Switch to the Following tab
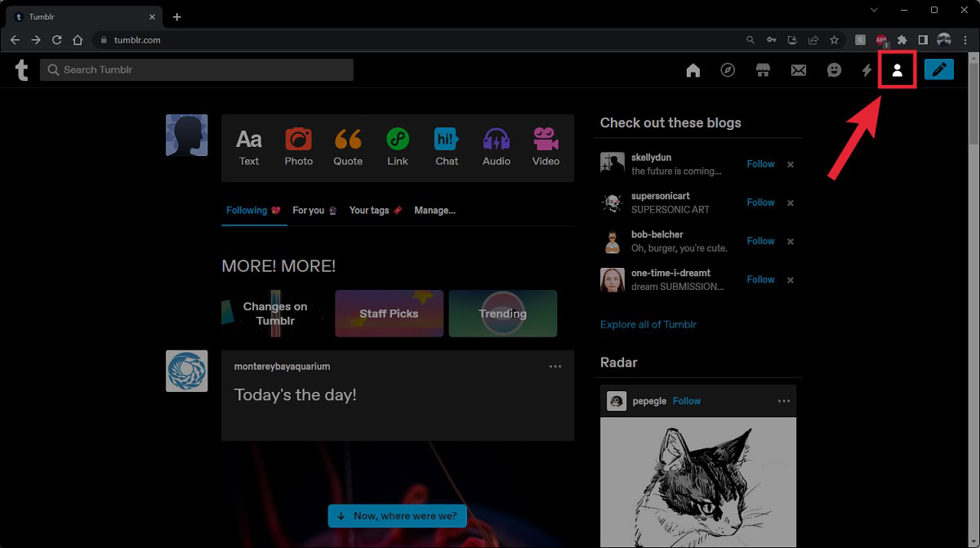980x548 pixels. pyautogui.click(x=253, y=210)
